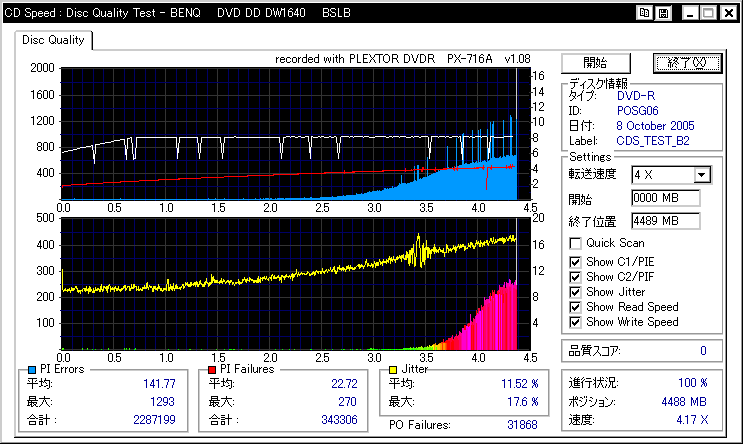Viewport: 743px width, 444px height.
Task: Uncheck Show Write Speed checkbox
Action: pyautogui.click(x=575, y=322)
